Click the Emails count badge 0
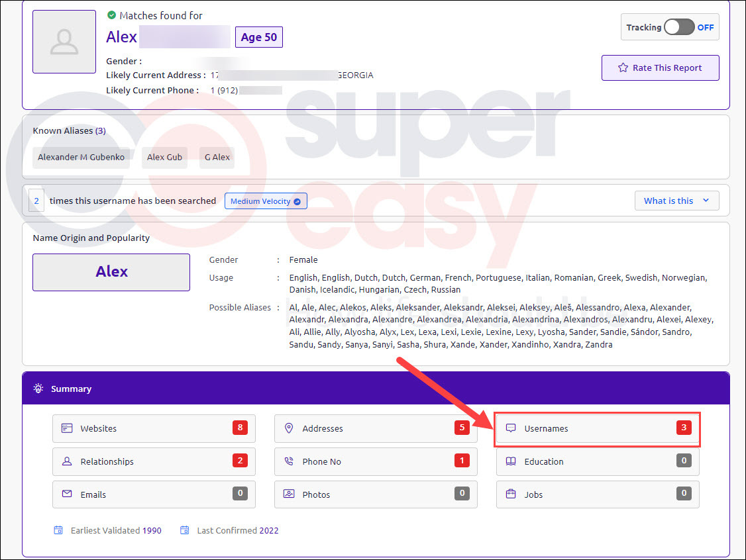 click(240, 493)
